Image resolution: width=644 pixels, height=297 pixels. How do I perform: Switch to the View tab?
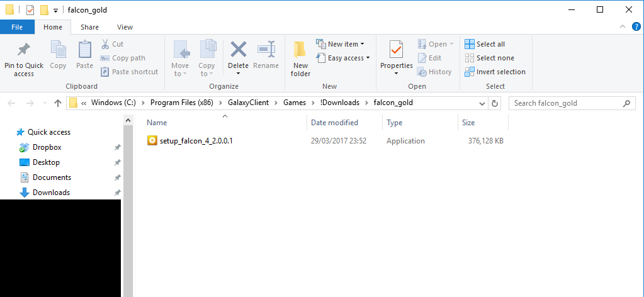(x=125, y=27)
